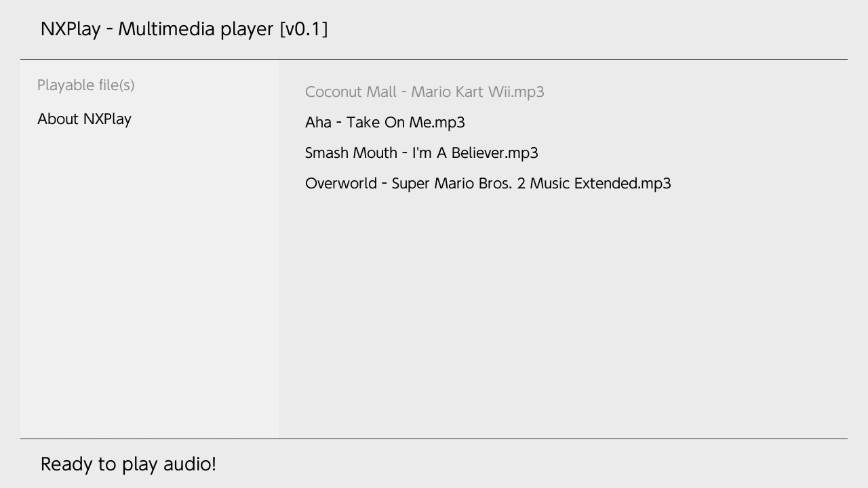Image resolution: width=868 pixels, height=488 pixels.
Task: Click the Ready to play audio status message
Action: pos(127,464)
